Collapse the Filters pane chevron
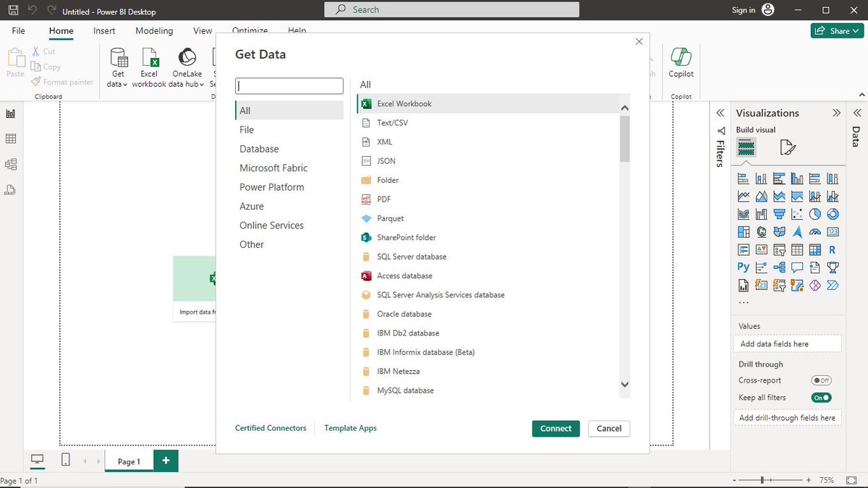This screenshot has height=488, width=868. point(720,114)
